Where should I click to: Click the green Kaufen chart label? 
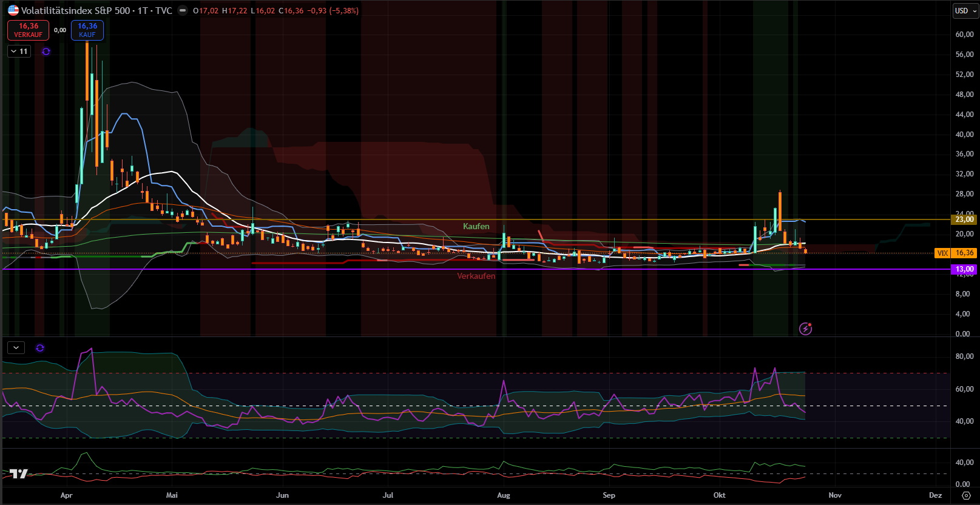coord(476,226)
